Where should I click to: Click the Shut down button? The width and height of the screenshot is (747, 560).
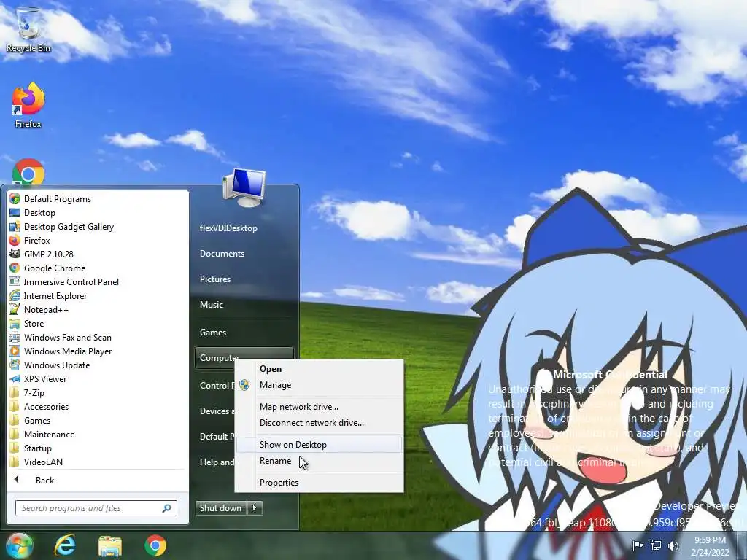(x=221, y=507)
